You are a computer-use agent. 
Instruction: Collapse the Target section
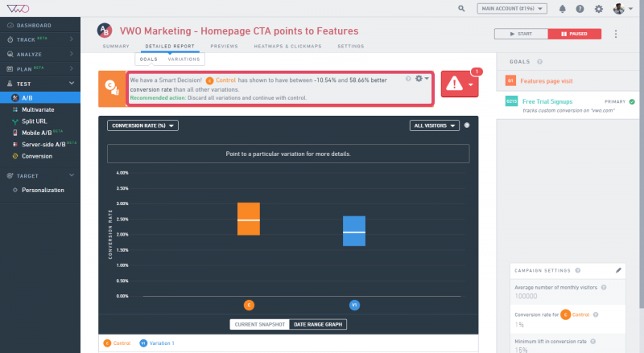tap(39, 175)
